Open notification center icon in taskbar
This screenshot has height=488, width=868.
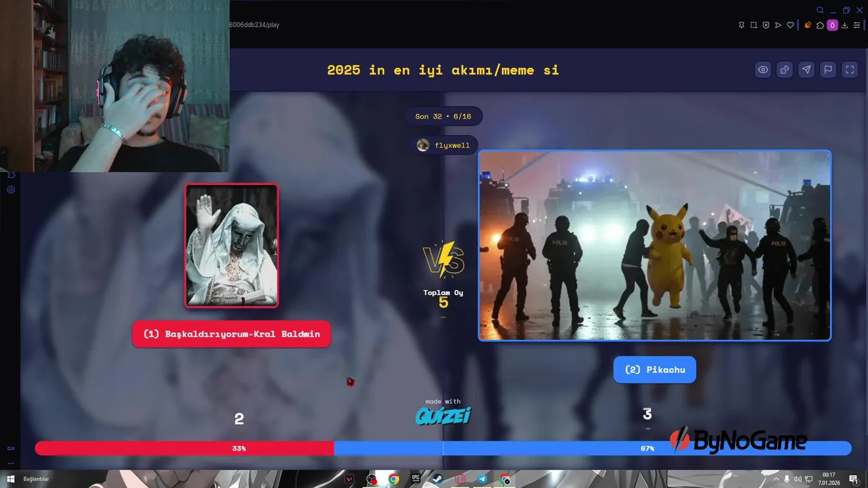tap(853, 479)
